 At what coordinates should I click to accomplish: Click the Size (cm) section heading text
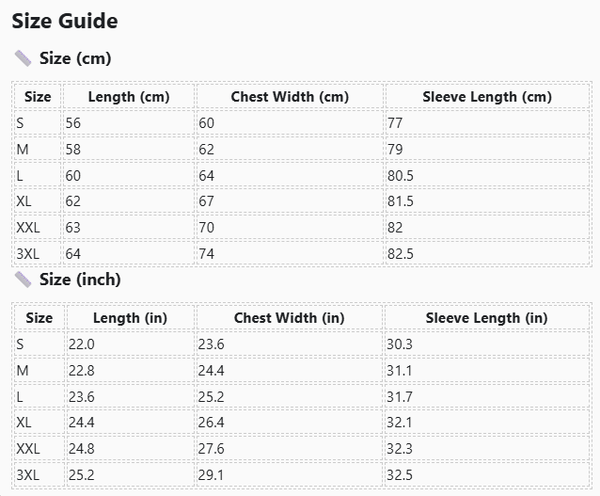click(75, 58)
